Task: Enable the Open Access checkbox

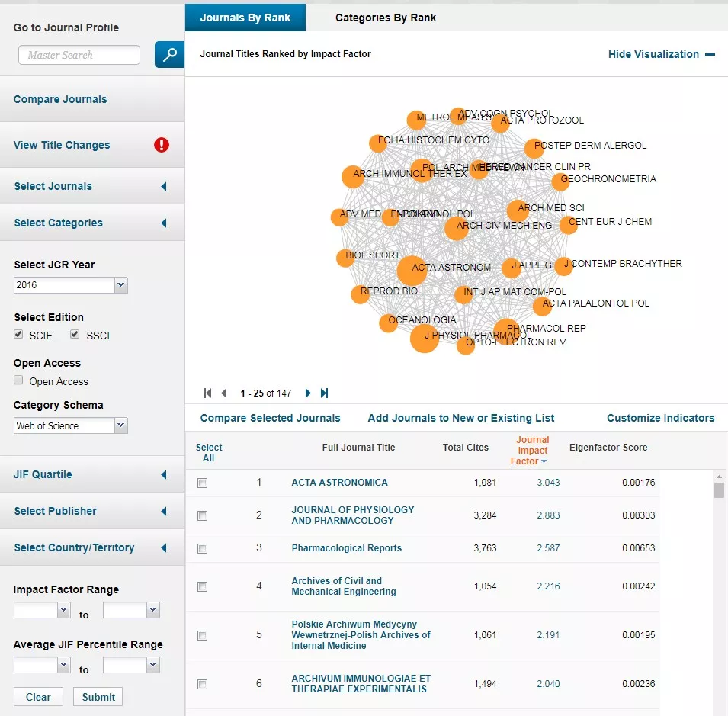Action: point(19,380)
